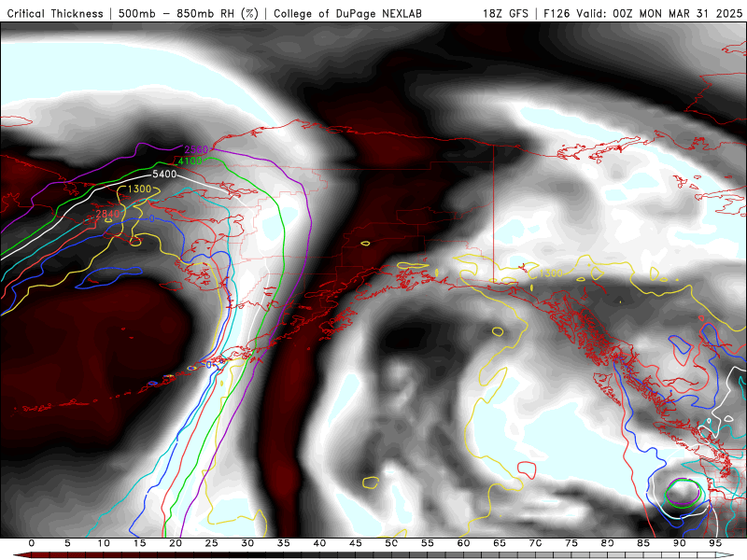
Task: Click colorbar tick label "30"
Action: [x=247, y=543]
